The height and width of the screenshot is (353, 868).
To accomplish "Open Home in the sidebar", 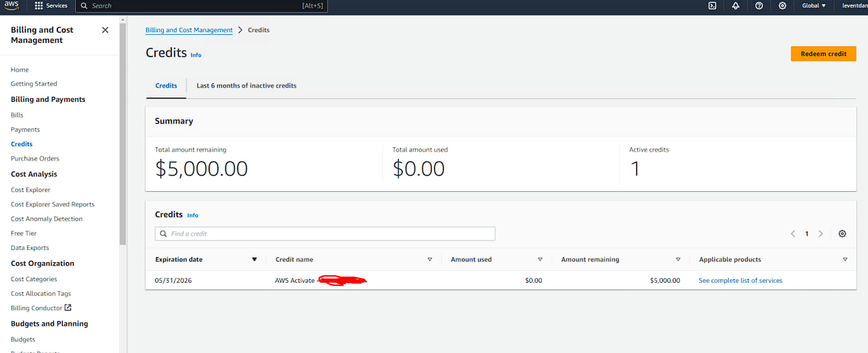I will (20, 70).
